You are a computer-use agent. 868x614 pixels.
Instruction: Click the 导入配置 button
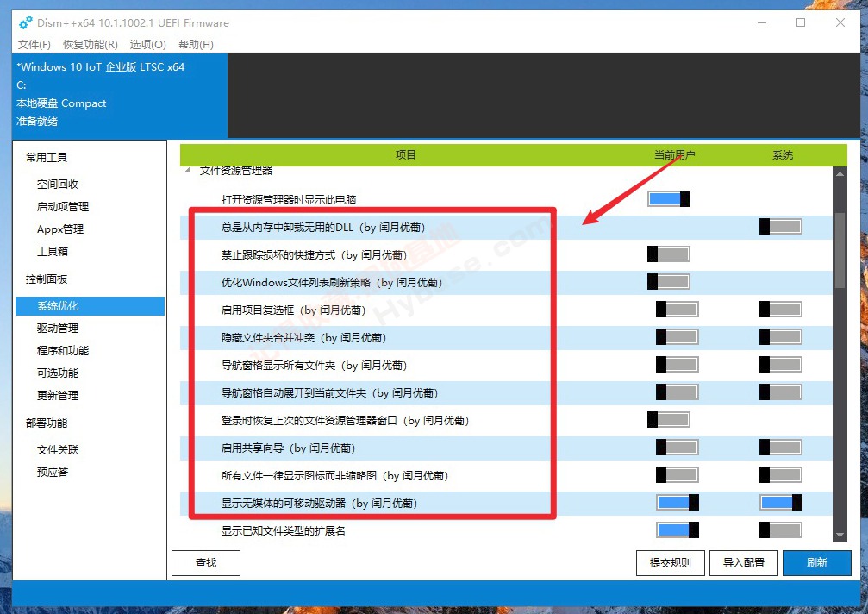click(744, 563)
